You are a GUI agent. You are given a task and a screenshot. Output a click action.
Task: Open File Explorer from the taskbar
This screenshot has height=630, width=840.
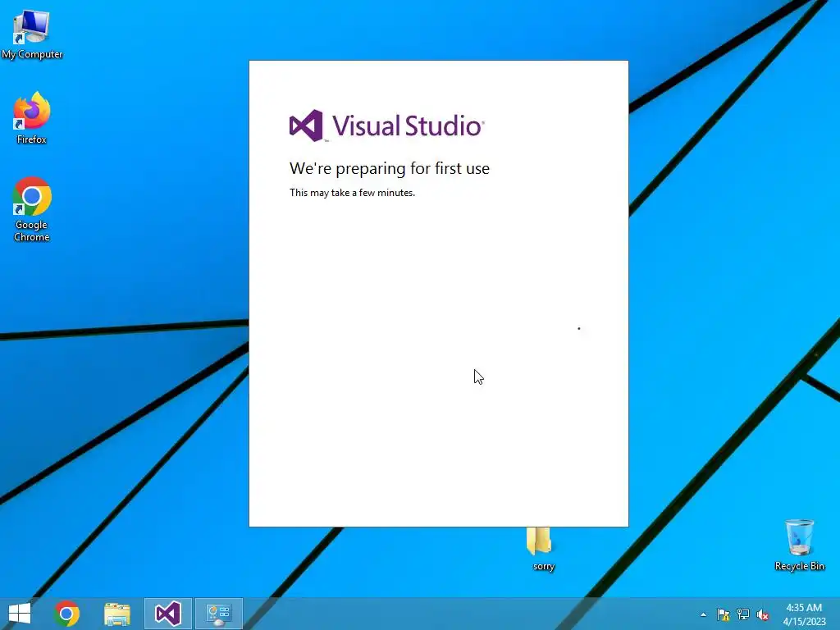116,614
